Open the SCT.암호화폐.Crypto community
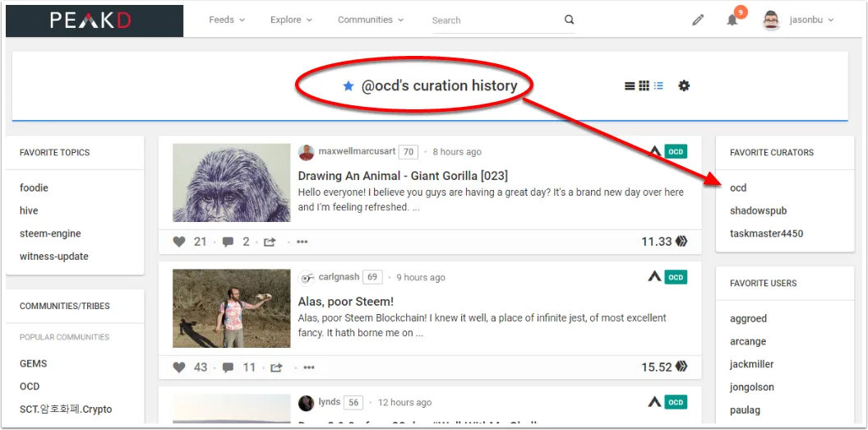 [66, 409]
